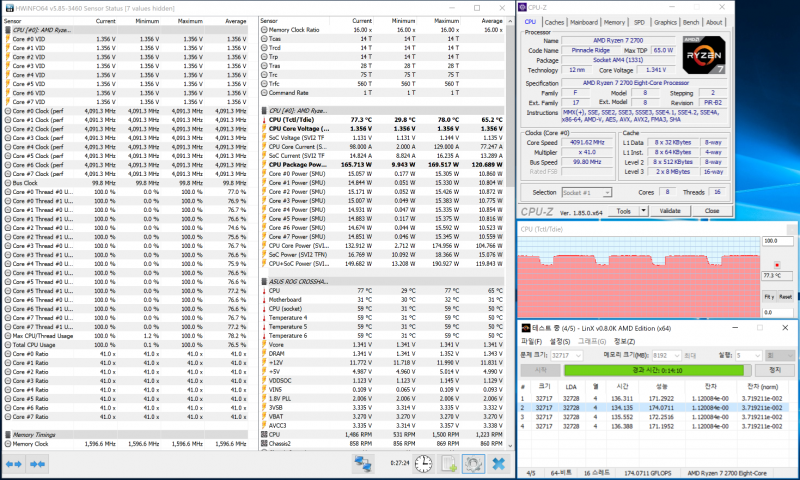The image size is (800, 480).
Task: Click HWiNFO collapse columns inward arrows icon
Action: click(x=37, y=464)
